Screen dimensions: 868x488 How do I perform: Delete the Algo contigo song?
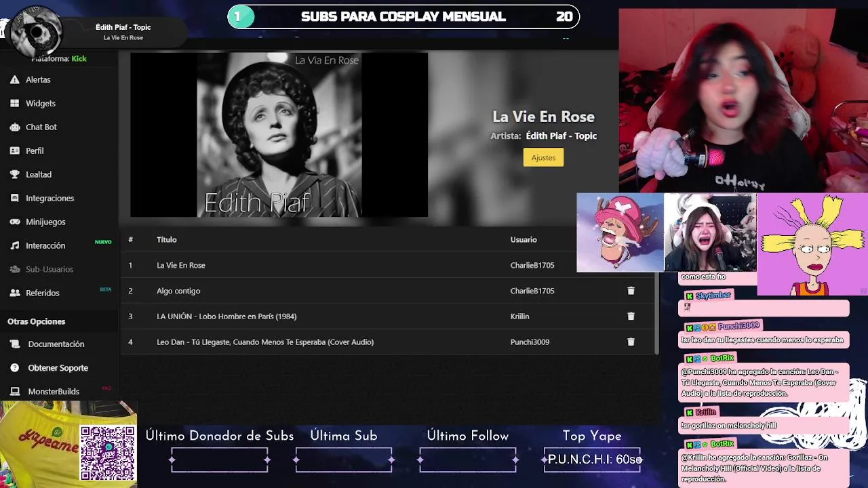(x=631, y=291)
